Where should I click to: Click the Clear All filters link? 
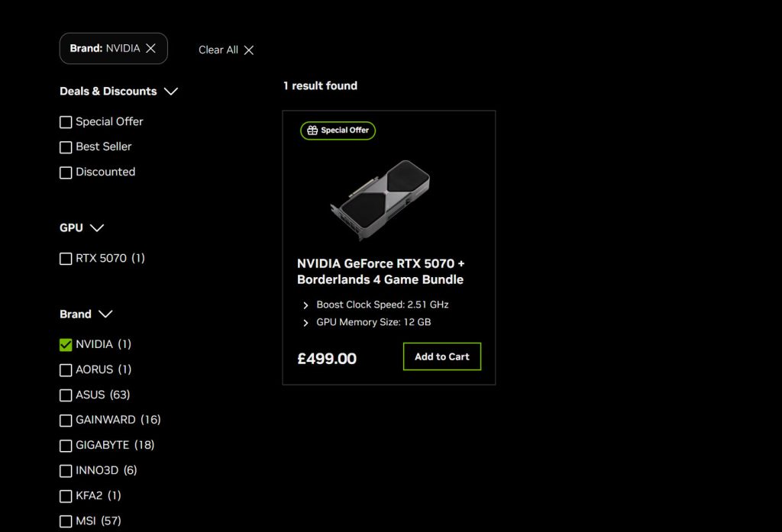pos(218,50)
